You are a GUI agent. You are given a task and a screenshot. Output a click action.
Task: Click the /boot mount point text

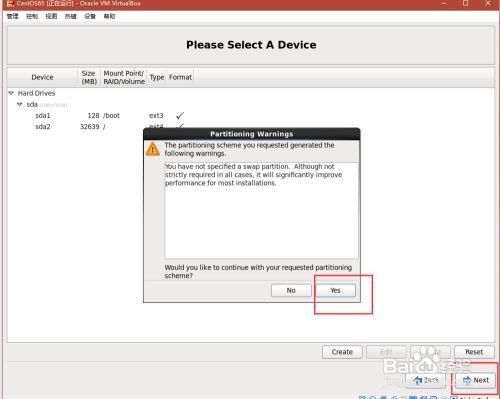pos(111,116)
